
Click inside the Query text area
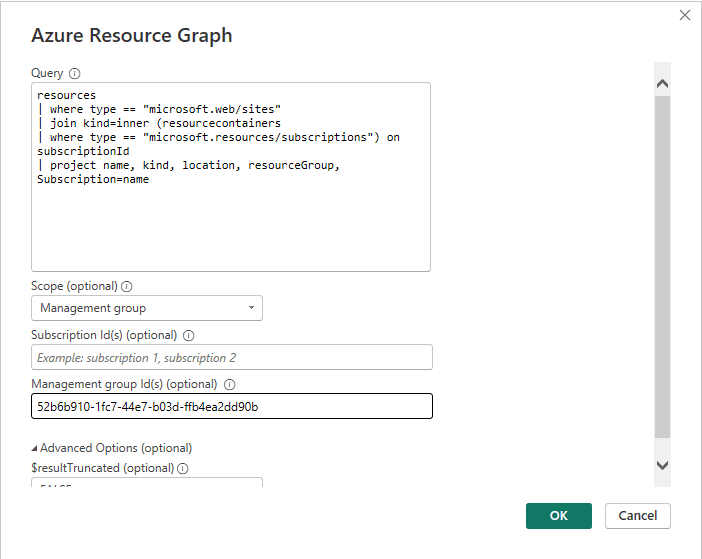(231, 177)
